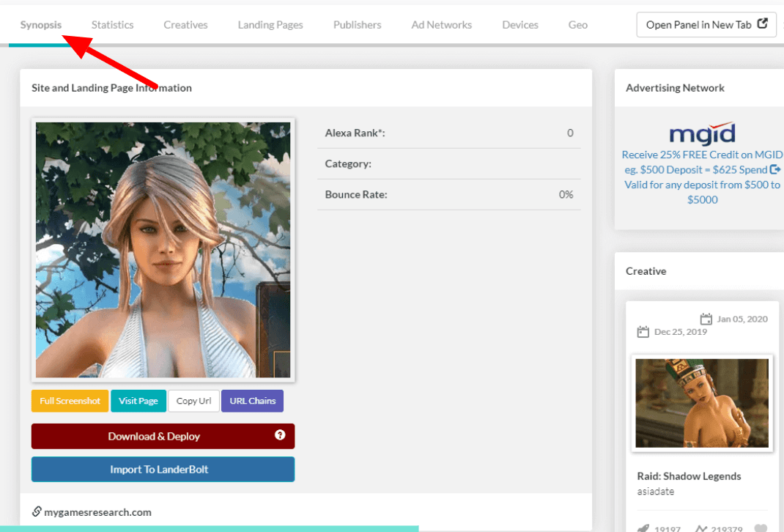Go to the Landing Pages tab
784x532 pixels.
270,25
